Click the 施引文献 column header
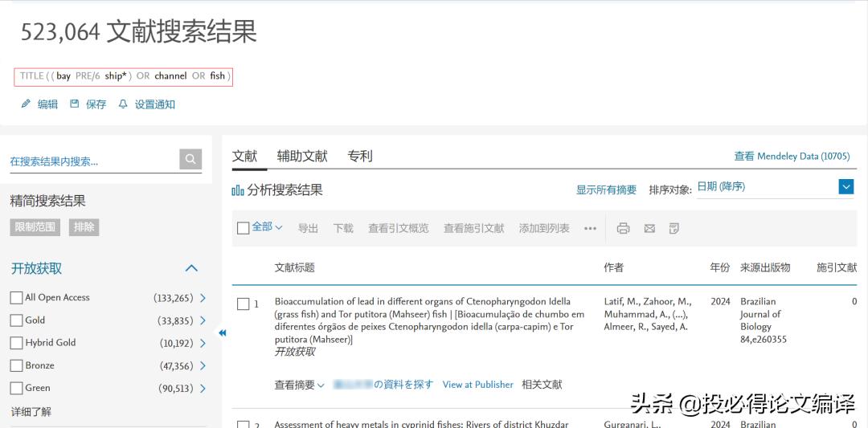Viewport: 868px width, 428px height. [x=837, y=267]
